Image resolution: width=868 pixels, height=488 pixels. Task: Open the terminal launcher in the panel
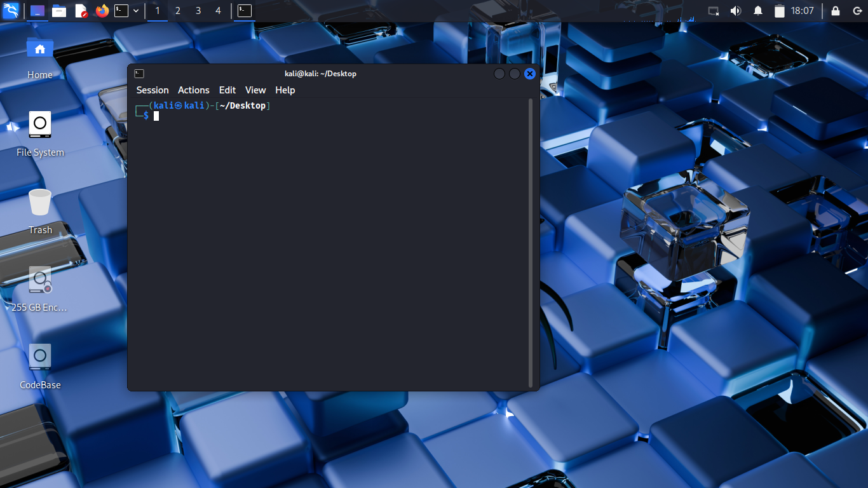pos(121,11)
